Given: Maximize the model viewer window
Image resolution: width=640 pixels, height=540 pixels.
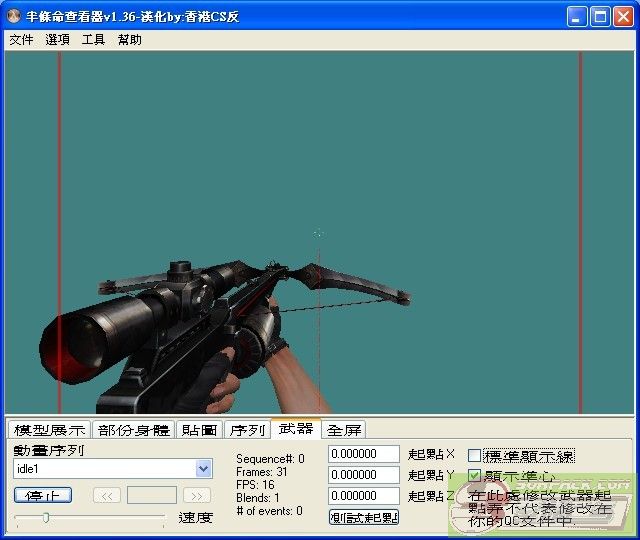Looking at the screenshot, I should pos(600,16).
